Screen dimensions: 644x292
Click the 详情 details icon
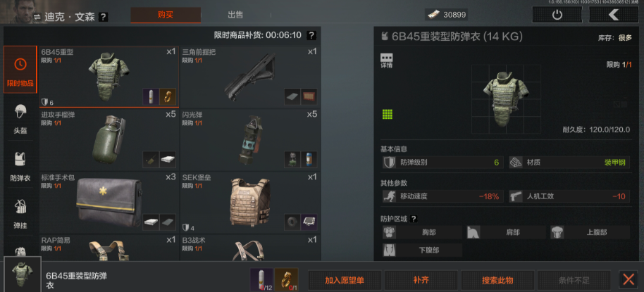point(387,61)
